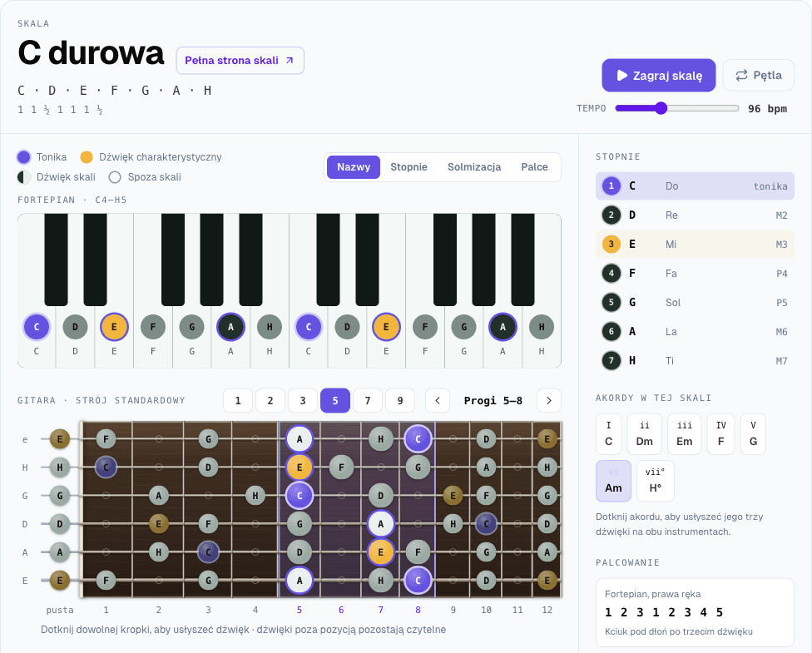
Task: Play the first dark A piano key dot
Action: 230,327
